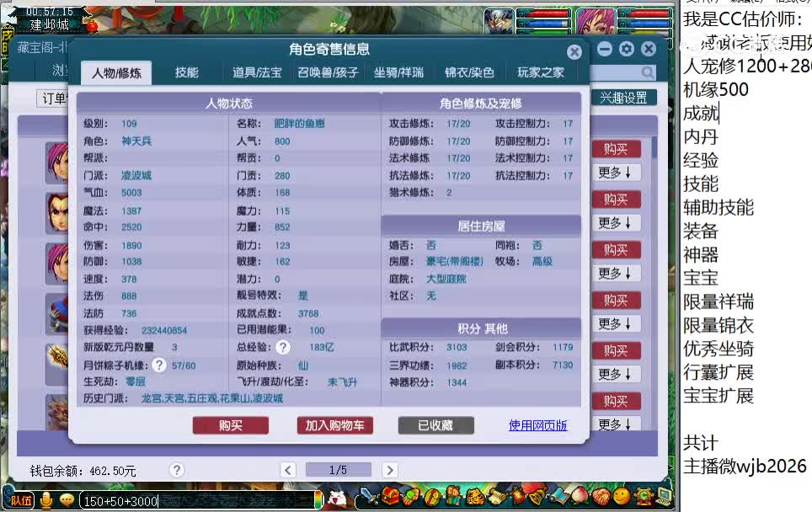Click the 宝宝扩展 line in notes

[x=719, y=396]
